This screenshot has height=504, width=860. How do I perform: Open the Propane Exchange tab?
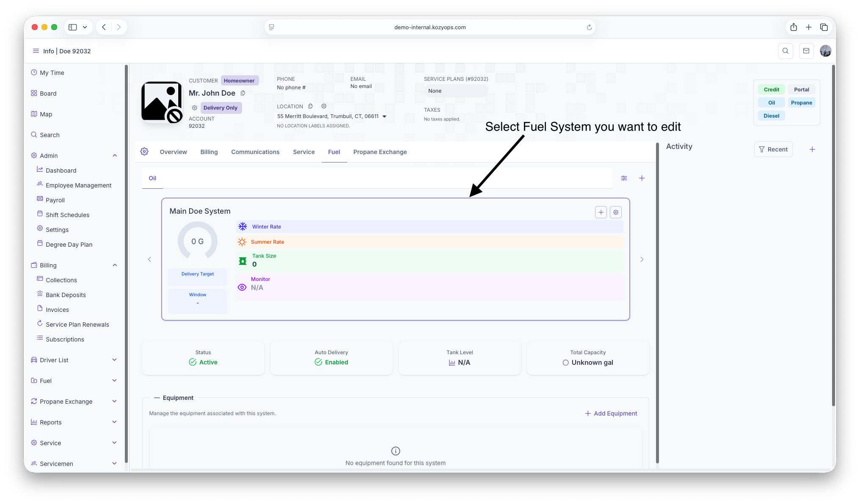click(380, 152)
